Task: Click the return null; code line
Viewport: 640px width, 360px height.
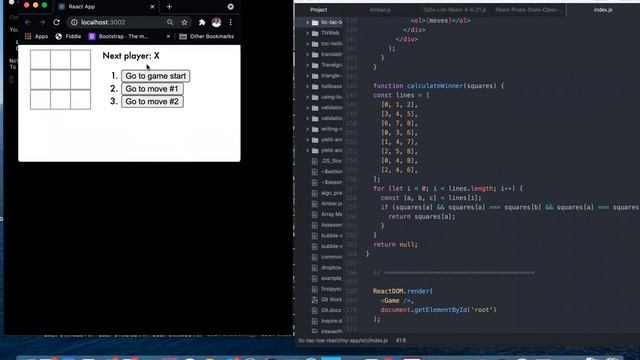Action: pos(395,244)
